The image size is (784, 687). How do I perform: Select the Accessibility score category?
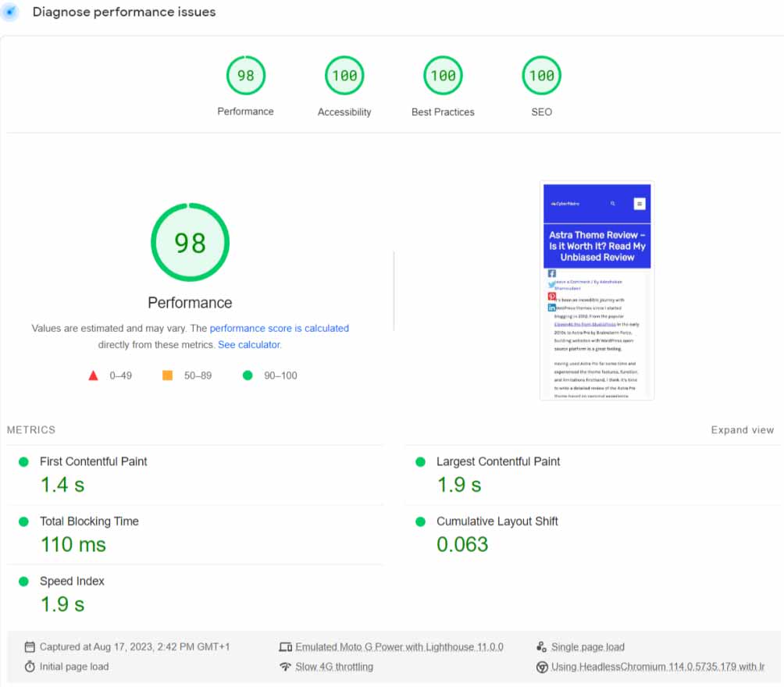(344, 75)
